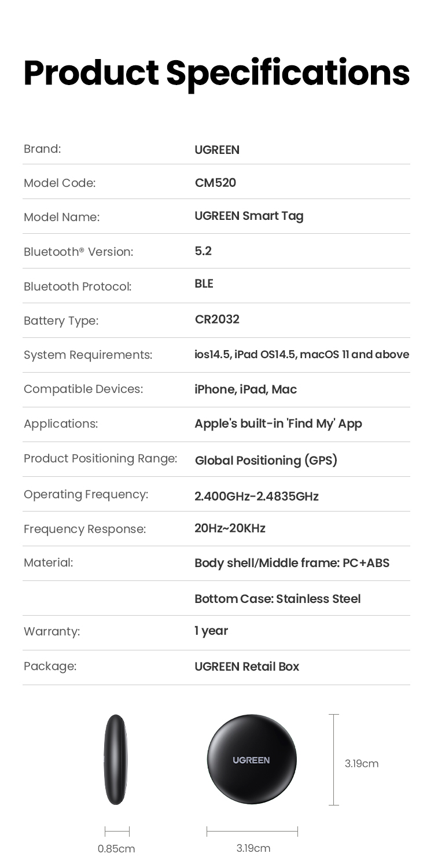Viewport: 434px width, 868px height.
Task: Select the UGREEN Retail Box package value
Action: (x=247, y=667)
